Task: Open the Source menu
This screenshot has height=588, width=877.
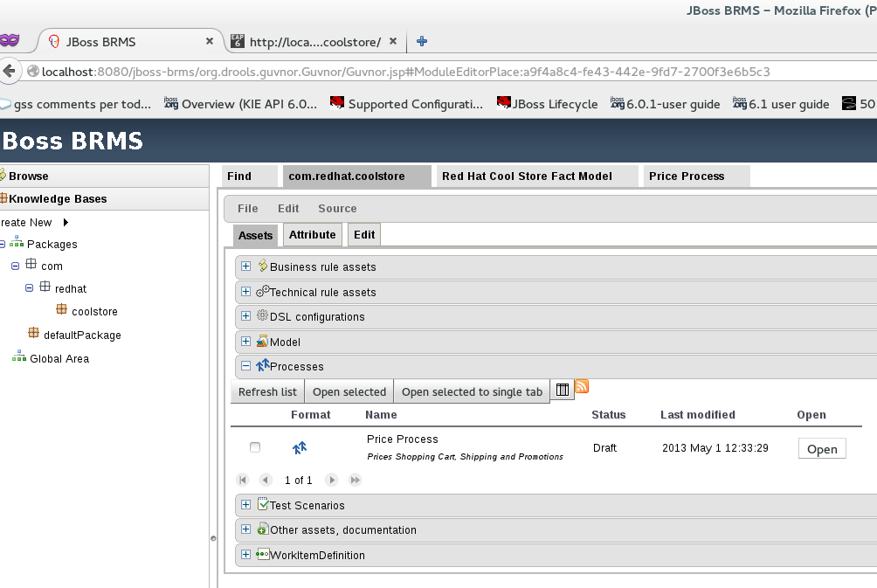Action: tap(337, 208)
